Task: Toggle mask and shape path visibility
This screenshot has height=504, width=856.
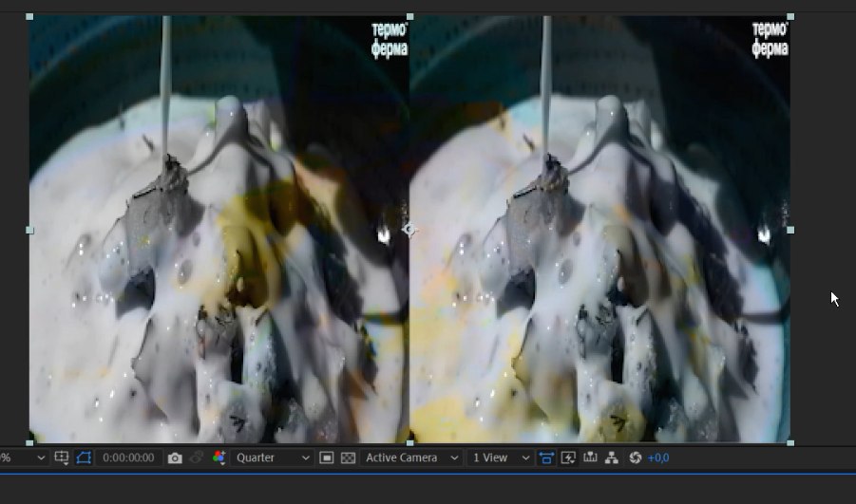Action: [x=84, y=457]
